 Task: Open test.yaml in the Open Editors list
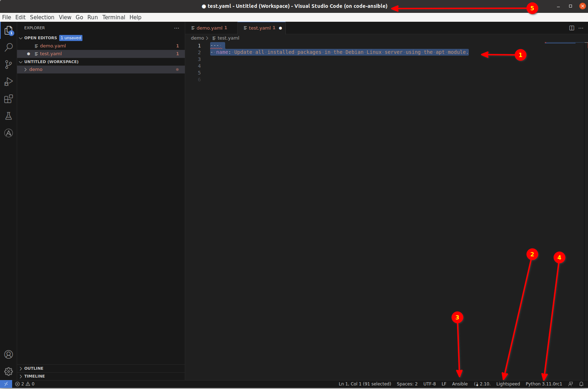click(51, 54)
